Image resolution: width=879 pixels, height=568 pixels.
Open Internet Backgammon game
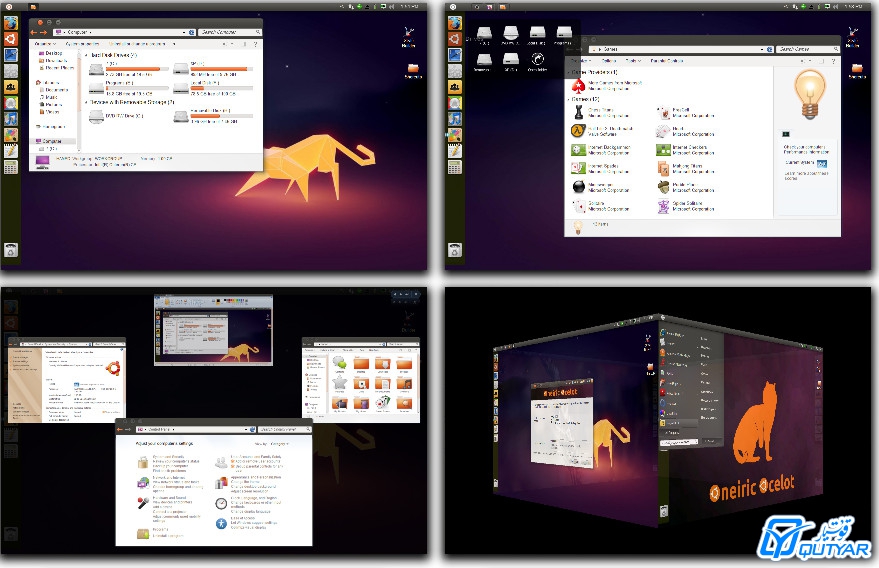pos(578,150)
